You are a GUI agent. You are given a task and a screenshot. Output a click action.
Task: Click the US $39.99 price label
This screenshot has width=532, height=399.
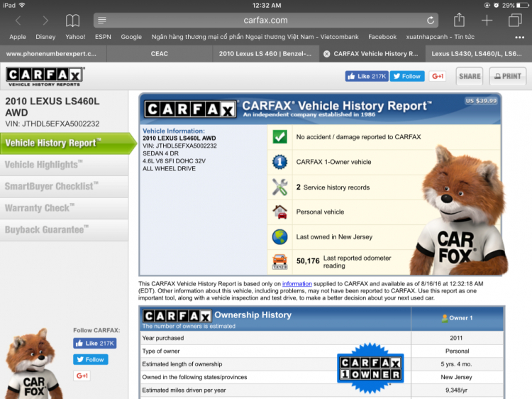(x=481, y=101)
